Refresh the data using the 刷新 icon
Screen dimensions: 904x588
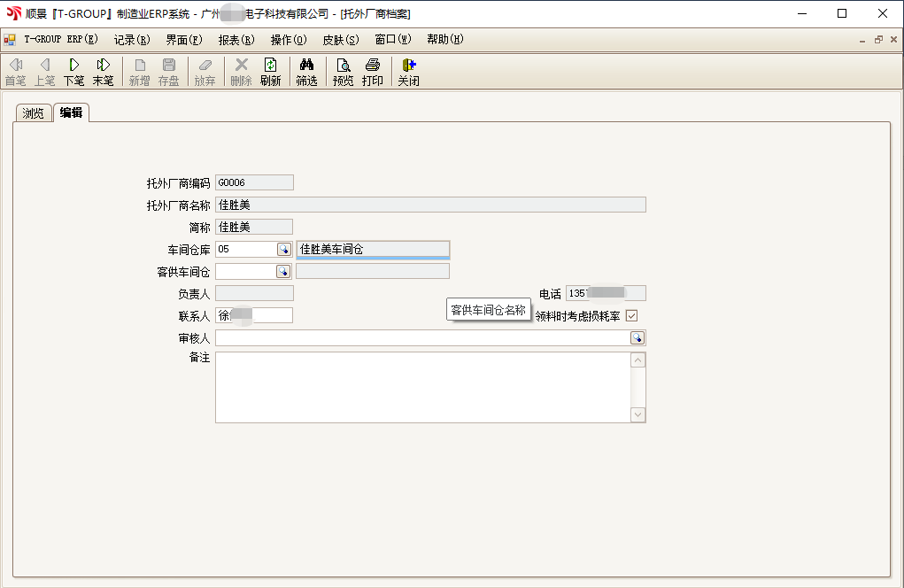(270, 71)
